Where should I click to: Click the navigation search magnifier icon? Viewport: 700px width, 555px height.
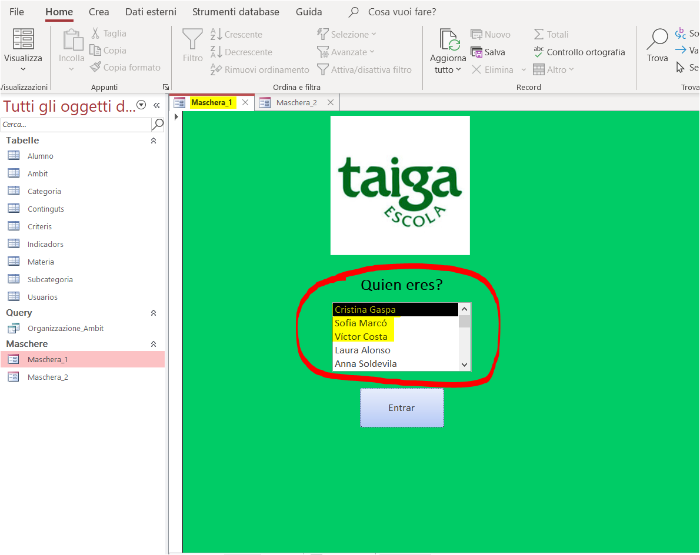(158, 124)
